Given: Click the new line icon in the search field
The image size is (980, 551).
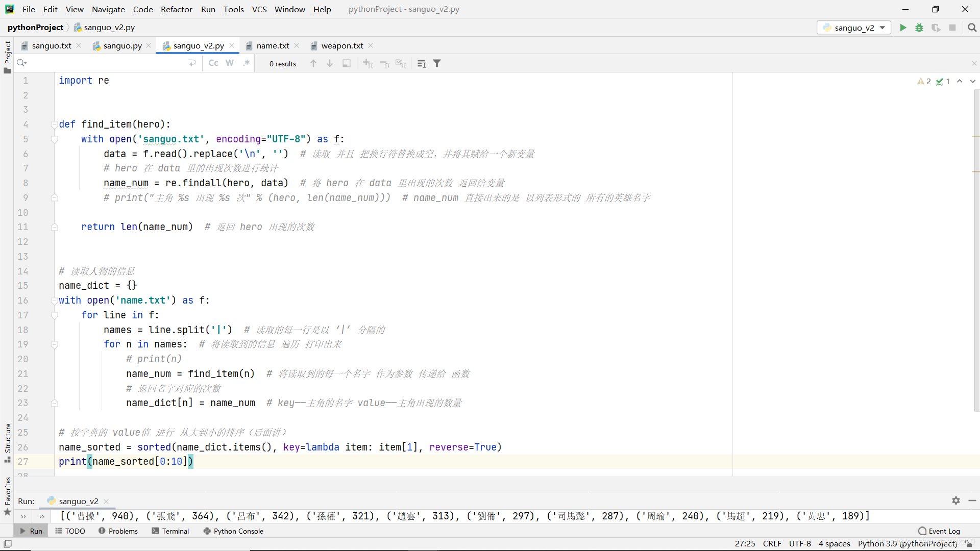Looking at the screenshot, I should pos(192,63).
